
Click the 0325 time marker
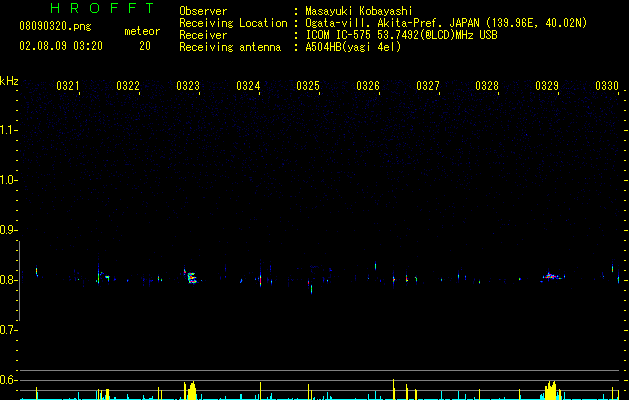click(308, 86)
